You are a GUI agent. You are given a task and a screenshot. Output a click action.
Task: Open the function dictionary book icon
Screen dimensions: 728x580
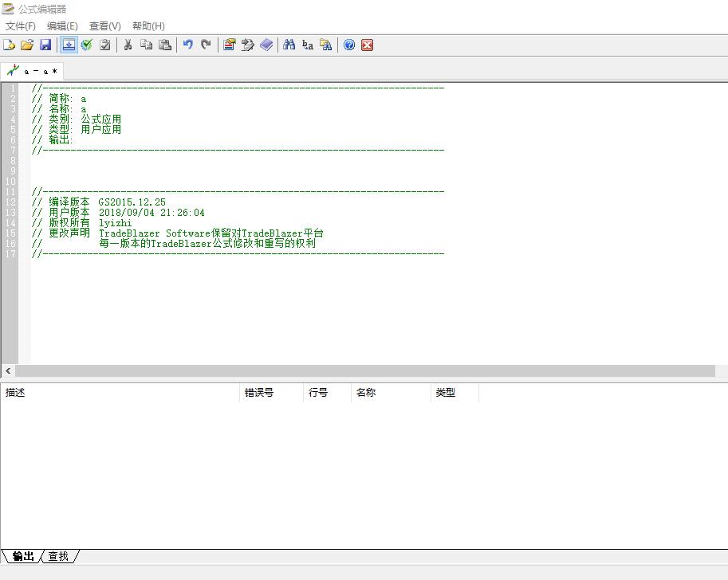(x=266, y=45)
